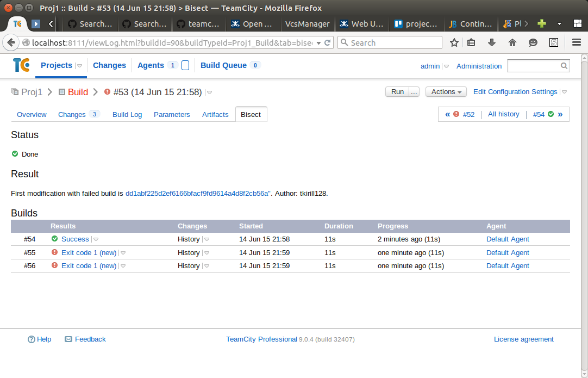Click the TeamCity search input field
The height and width of the screenshot is (378, 588).
pos(534,66)
